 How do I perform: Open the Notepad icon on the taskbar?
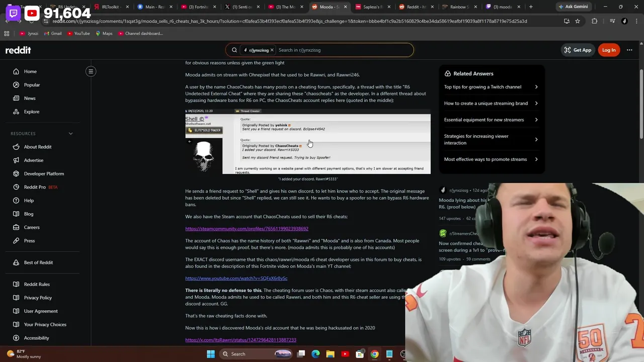tap(389, 354)
